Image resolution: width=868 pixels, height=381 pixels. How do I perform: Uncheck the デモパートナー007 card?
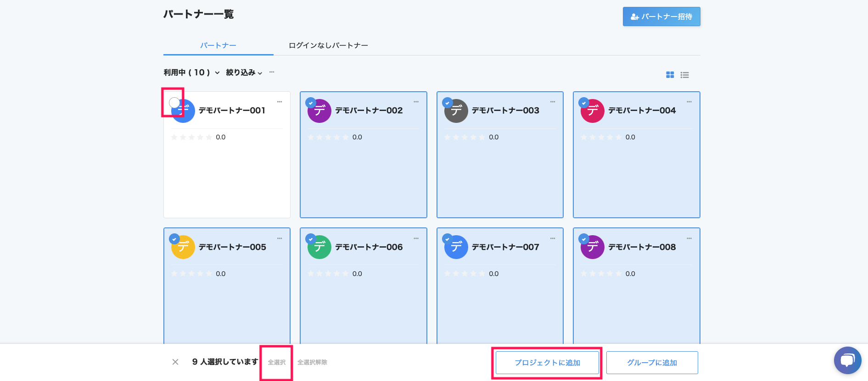(x=447, y=239)
